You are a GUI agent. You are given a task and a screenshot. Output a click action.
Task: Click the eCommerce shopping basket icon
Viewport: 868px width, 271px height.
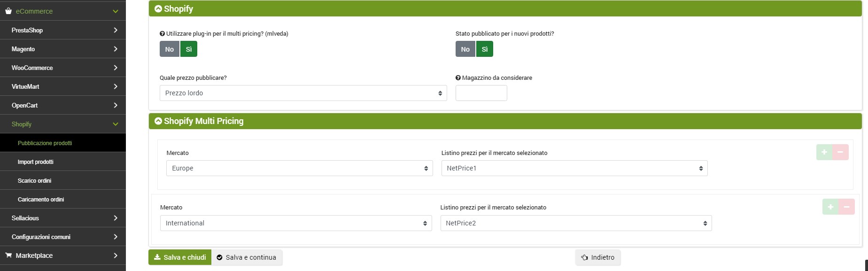tap(8, 11)
